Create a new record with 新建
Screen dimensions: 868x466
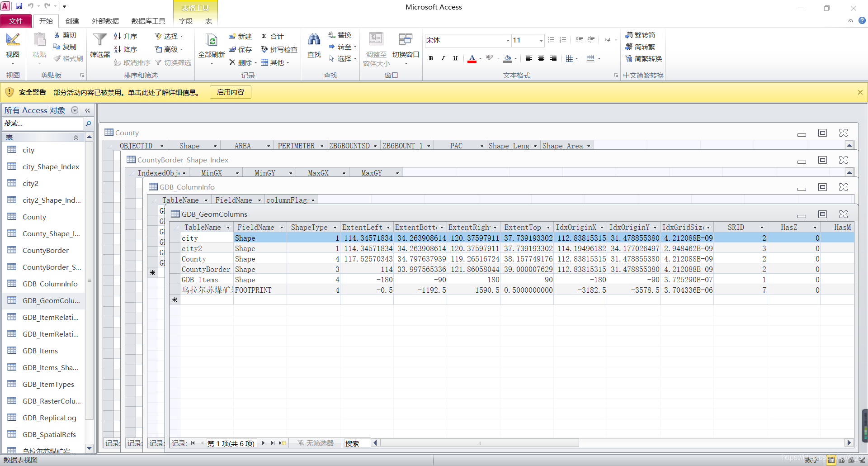240,36
